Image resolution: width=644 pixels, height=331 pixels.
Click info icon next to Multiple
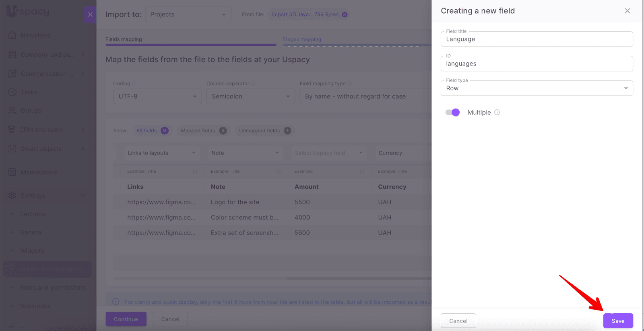pos(497,113)
